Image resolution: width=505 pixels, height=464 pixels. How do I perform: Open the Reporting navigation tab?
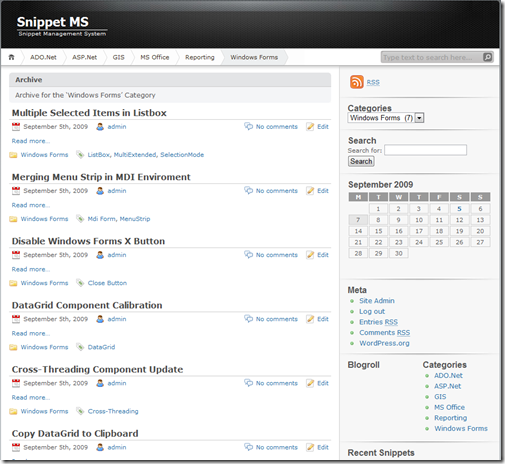[200, 57]
